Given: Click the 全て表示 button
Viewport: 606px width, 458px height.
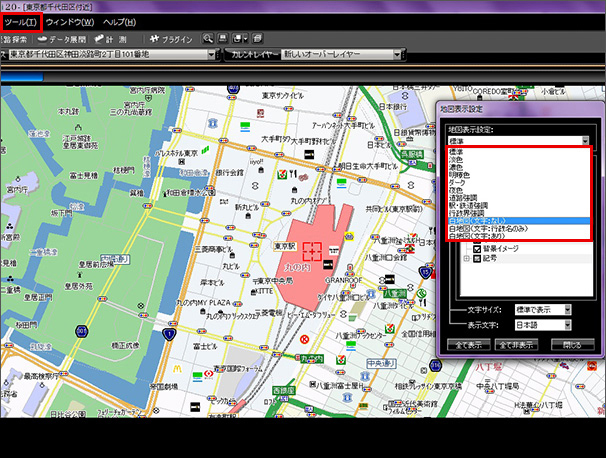Looking at the screenshot, I should [x=468, y=345].
